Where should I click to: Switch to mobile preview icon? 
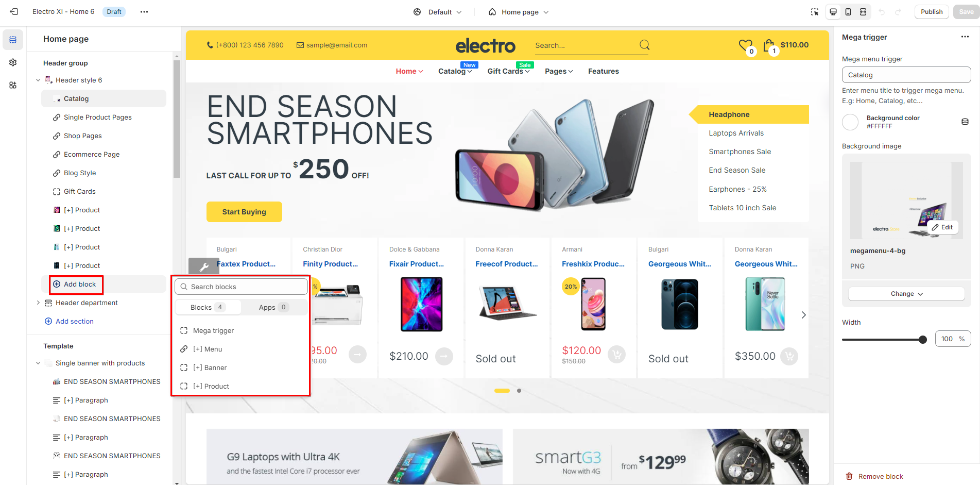848,12
